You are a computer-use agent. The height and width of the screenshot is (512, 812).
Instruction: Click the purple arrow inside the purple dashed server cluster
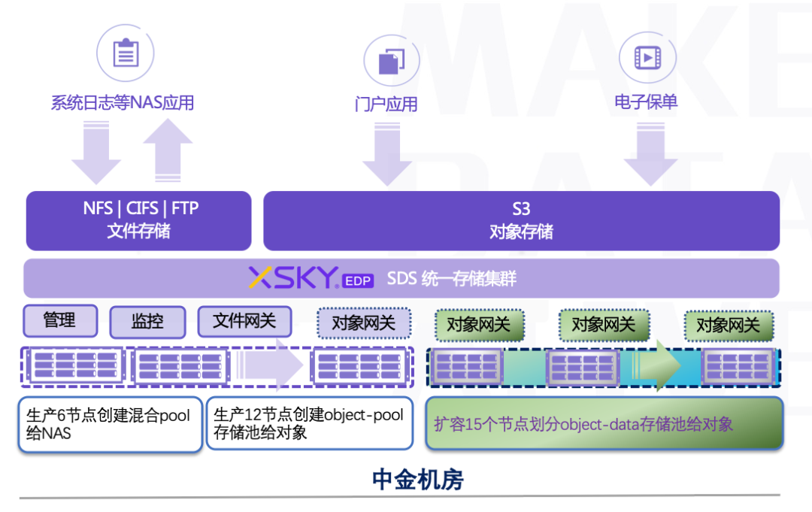269,365
